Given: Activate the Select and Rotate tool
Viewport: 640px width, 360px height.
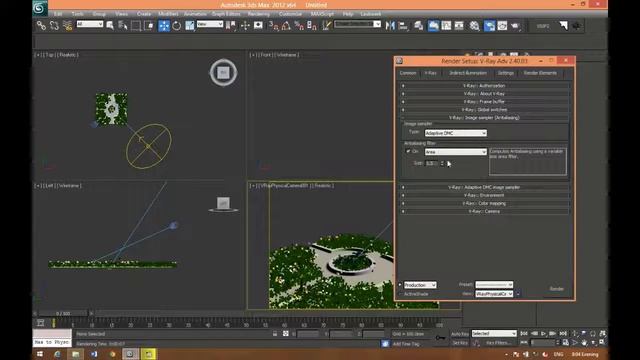Looking at the screenshot, I should point(177,26).
